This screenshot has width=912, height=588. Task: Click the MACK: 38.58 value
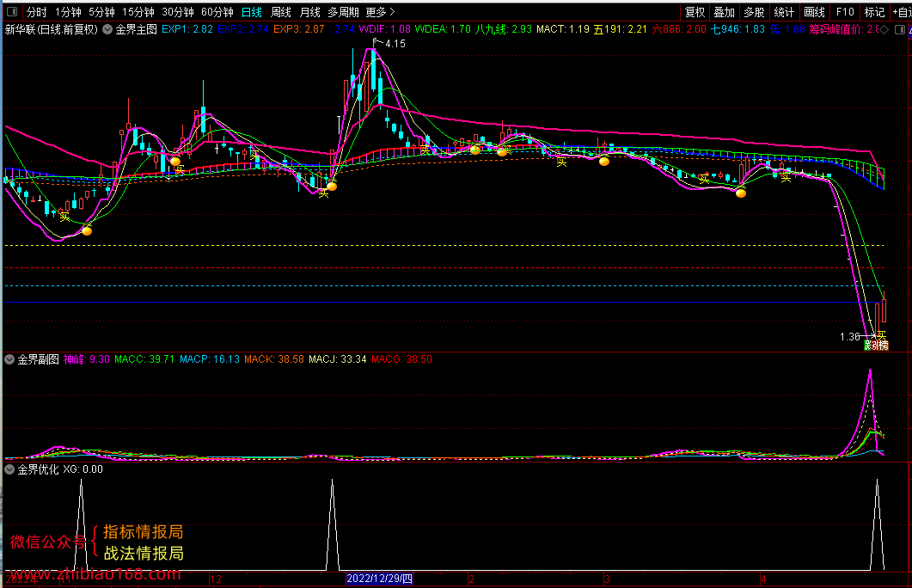(274, 359)
